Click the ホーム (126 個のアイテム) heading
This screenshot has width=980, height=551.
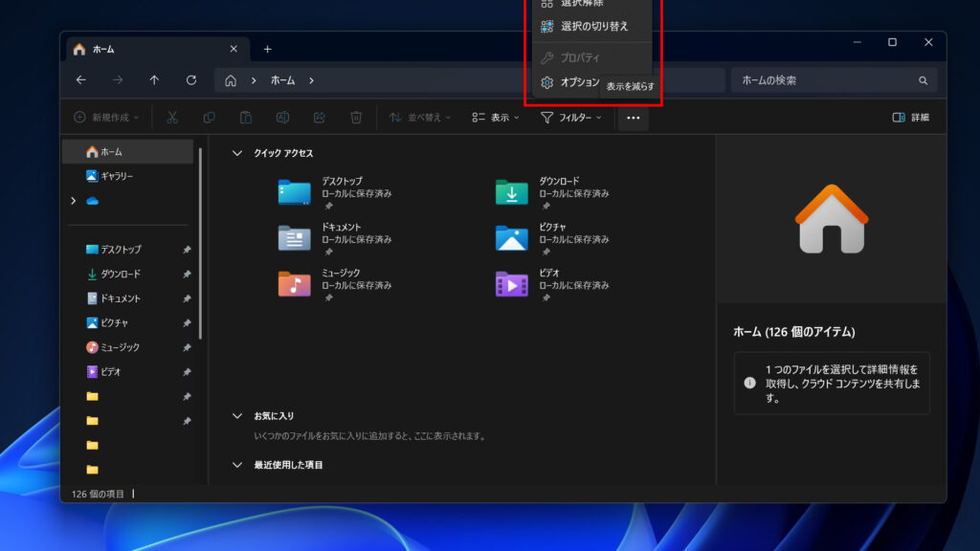pos(793,332)
